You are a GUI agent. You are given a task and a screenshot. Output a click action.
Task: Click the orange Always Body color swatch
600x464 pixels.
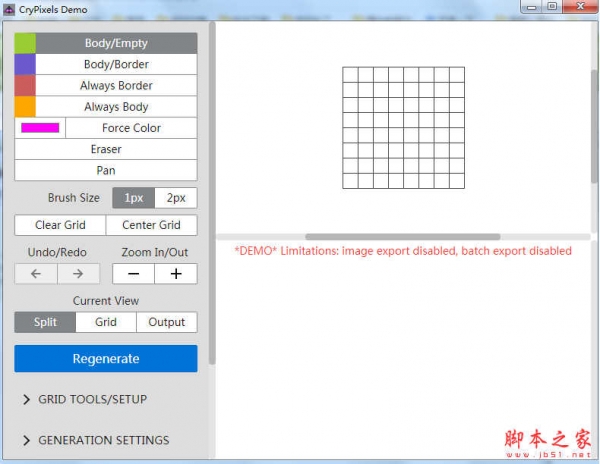pyautogui.click(x=25, y=107)
